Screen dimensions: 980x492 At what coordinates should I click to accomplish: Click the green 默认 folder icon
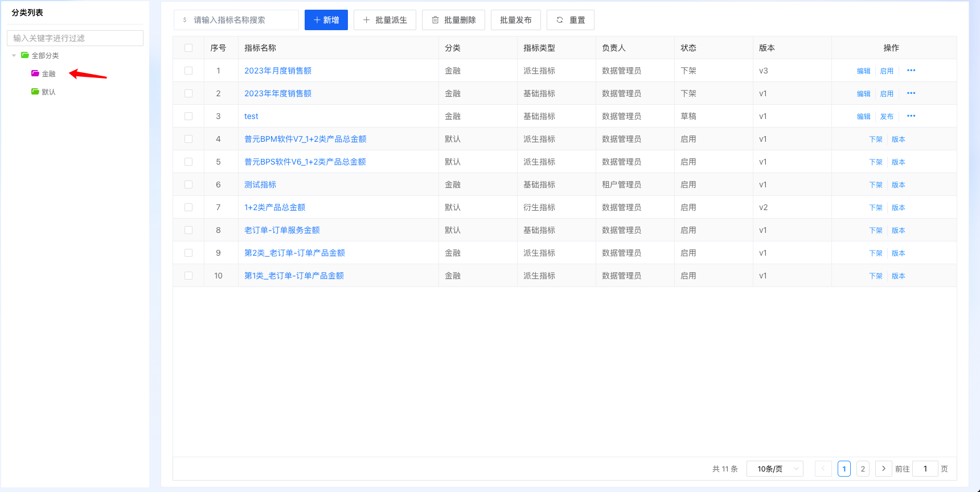pos(35,92)
